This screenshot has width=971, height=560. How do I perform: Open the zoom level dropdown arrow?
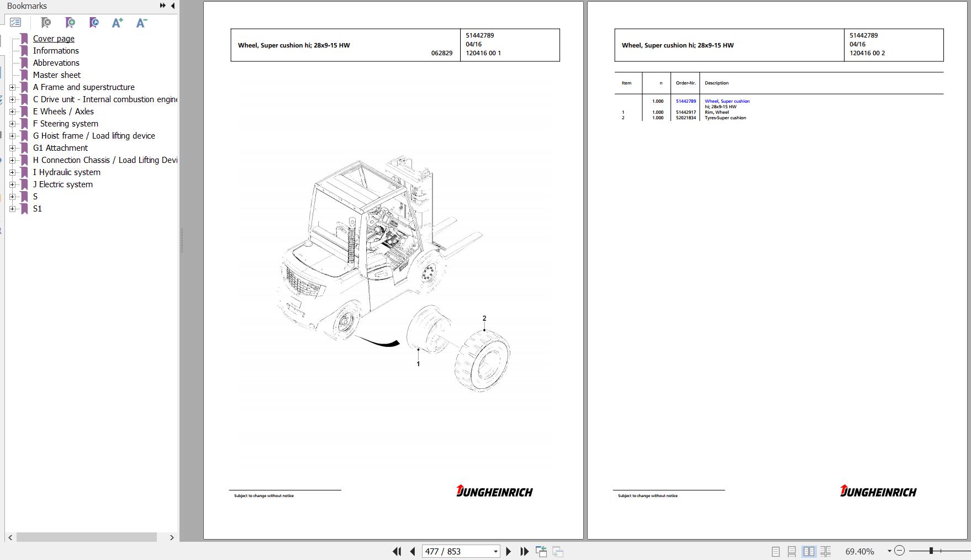click(889, 551)
